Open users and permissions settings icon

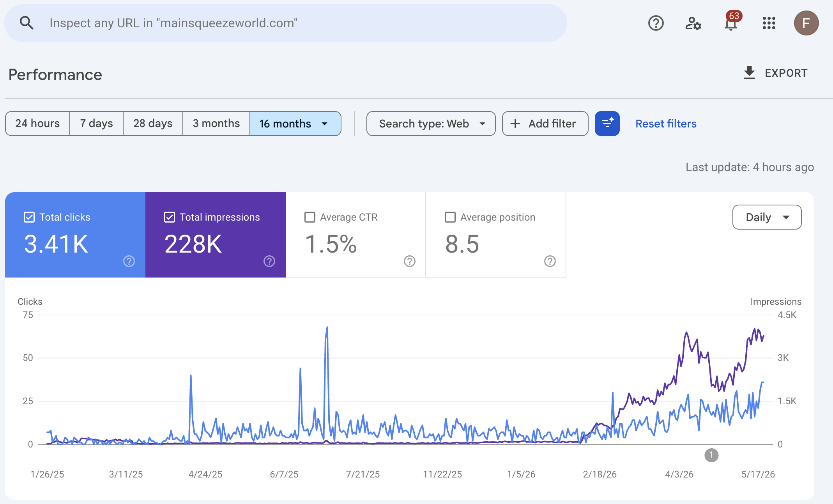point(693,23)
